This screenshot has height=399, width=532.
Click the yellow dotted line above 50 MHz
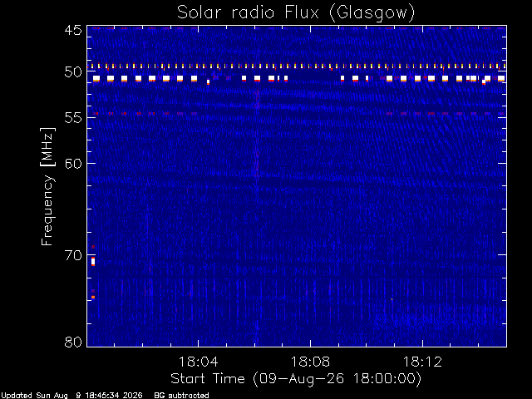[297, 66]
